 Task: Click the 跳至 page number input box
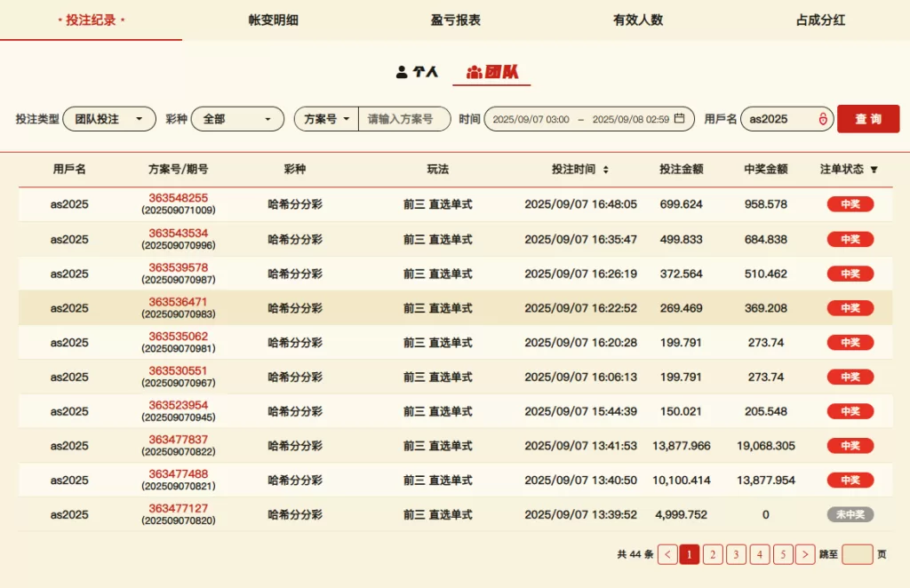pos(858,554)
